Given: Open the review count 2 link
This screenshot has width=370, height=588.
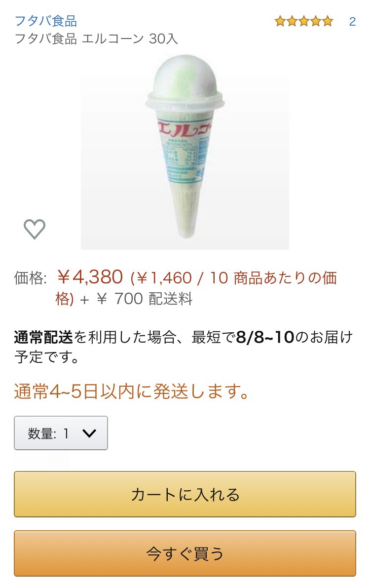Looking at the screenshot, I should click(x=352, y=22).
